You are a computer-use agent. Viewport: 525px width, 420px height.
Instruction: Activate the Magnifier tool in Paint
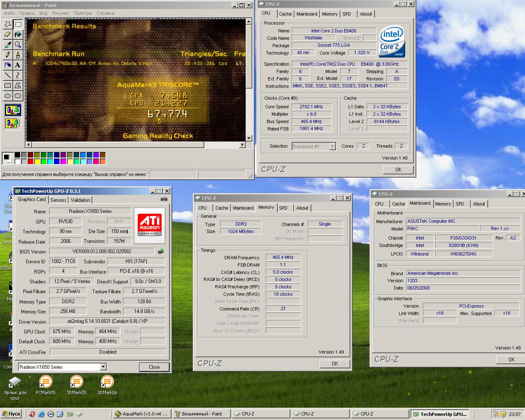click(x=18, y=45)
